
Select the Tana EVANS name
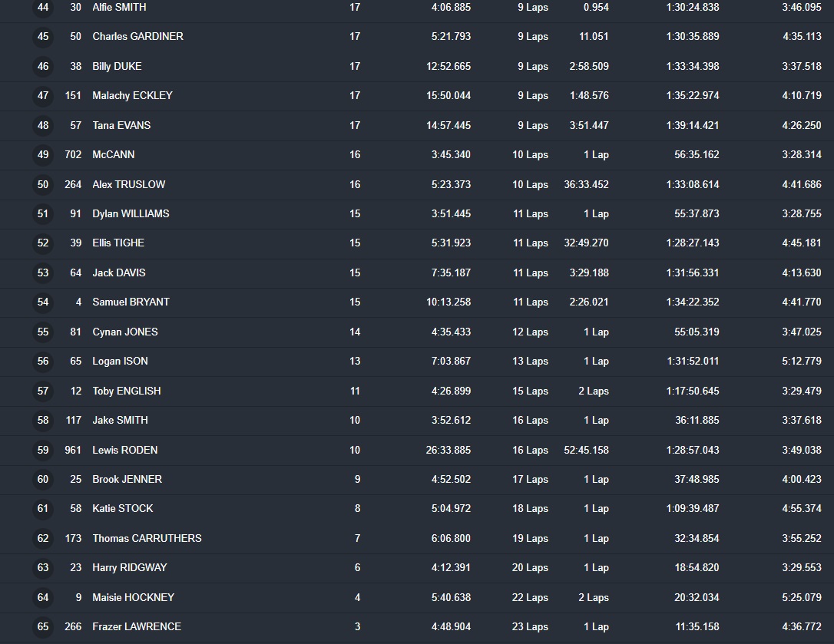[121, 125]
